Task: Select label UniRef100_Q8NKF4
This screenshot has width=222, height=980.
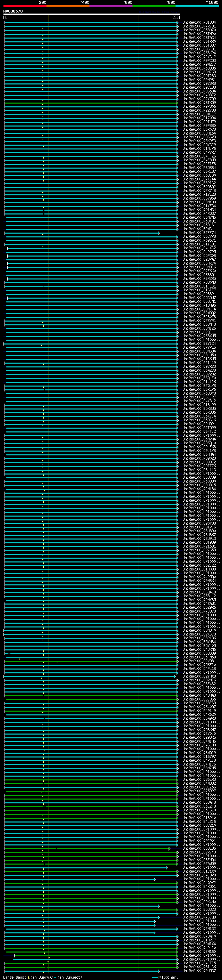Action: 199,309
